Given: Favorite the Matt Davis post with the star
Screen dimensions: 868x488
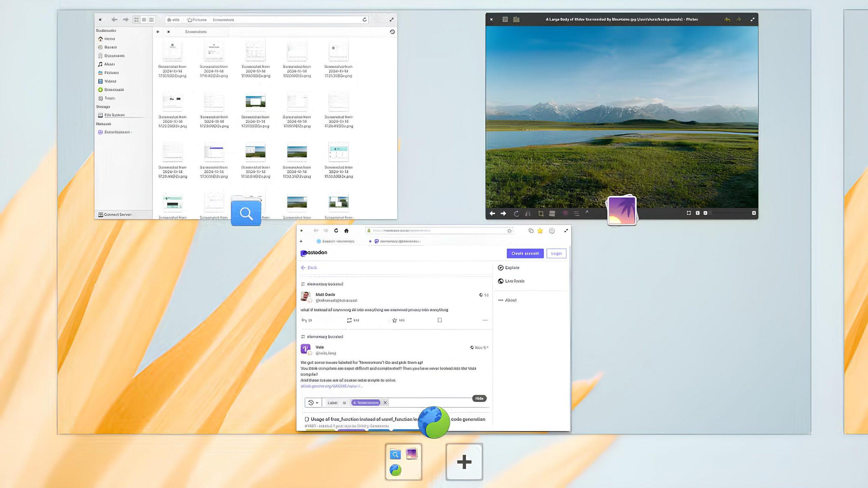Looking at the screenshot, I should [x=394, y=320].
